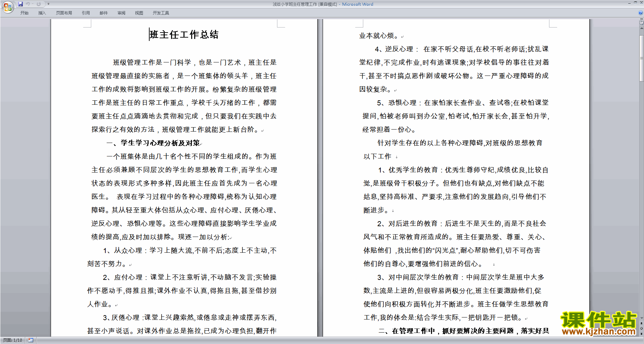Toggle the ruler icon above vertical scrollbar

coord(641,23)
